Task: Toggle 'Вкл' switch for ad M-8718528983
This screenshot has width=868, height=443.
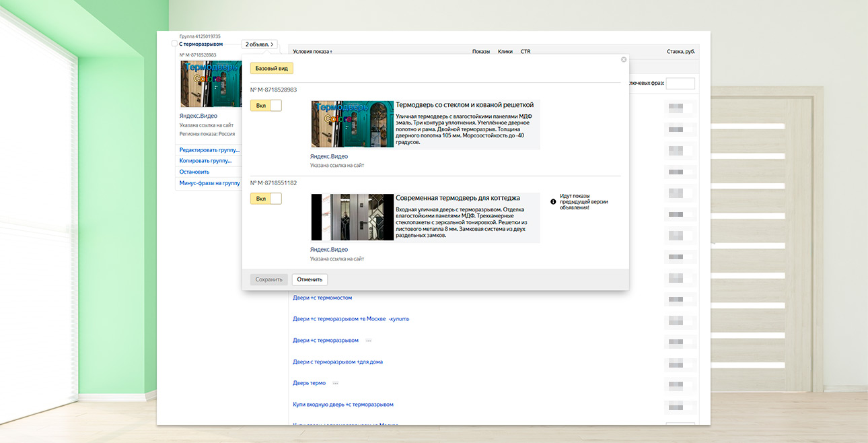Action: click(266, 106)
